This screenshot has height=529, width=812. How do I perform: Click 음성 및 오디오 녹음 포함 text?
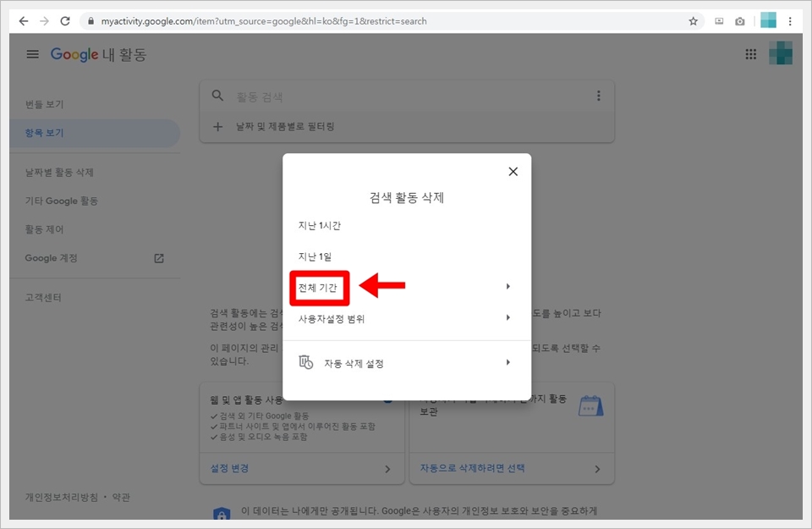point(263,437)
